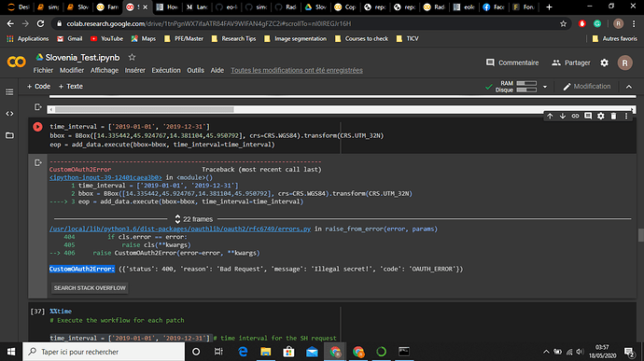Click the Partager button

click(571, 62)
